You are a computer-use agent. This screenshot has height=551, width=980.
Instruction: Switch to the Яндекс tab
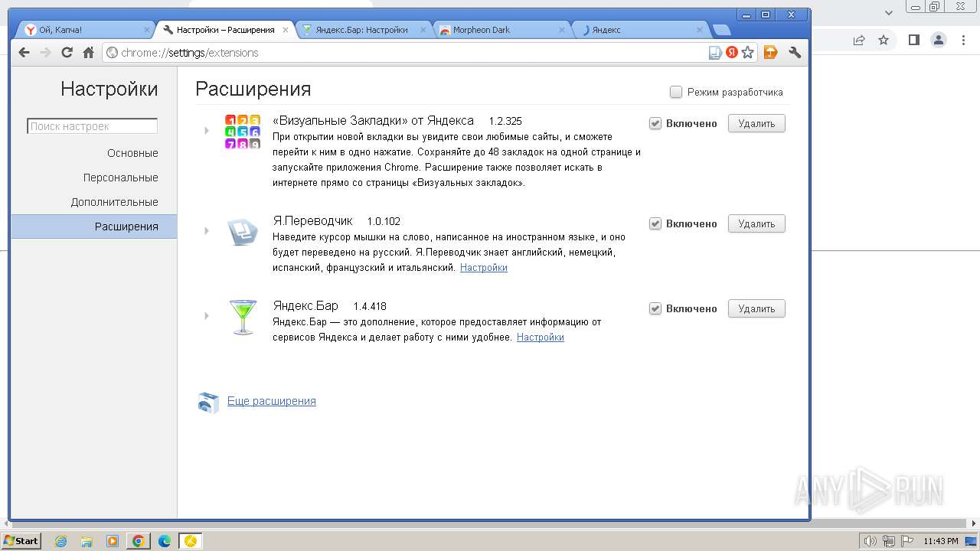click(x=642, y=30)
